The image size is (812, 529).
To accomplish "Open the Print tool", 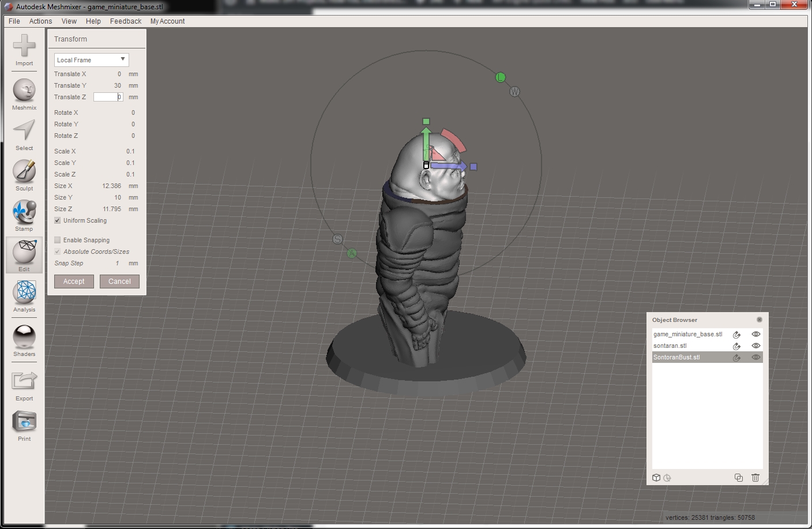I will tap(24, 425).
